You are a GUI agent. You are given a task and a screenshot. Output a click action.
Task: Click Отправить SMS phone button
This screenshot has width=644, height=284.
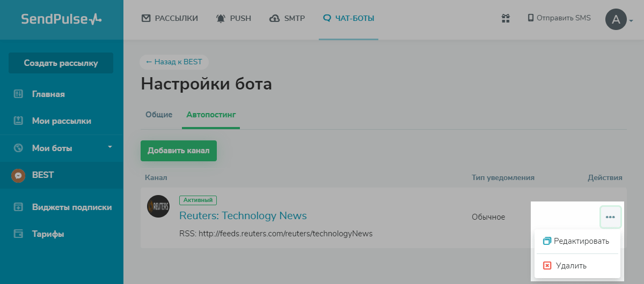[x=559, y=18]
